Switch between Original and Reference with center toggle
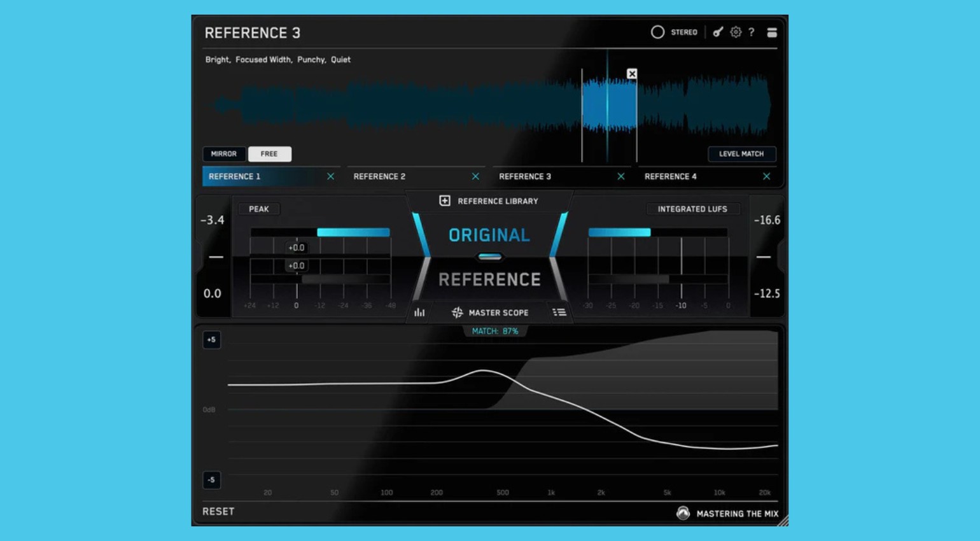 pyautogui.click(x=490, y=256)
